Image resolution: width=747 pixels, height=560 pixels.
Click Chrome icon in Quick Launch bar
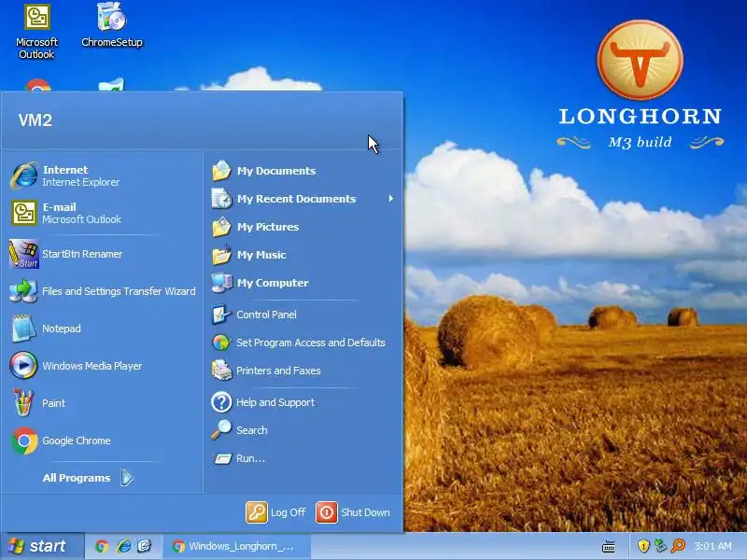102,546
